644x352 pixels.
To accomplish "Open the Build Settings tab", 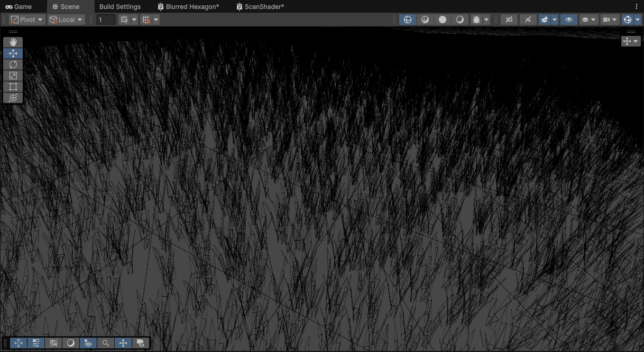I will [x=120, y=7].
